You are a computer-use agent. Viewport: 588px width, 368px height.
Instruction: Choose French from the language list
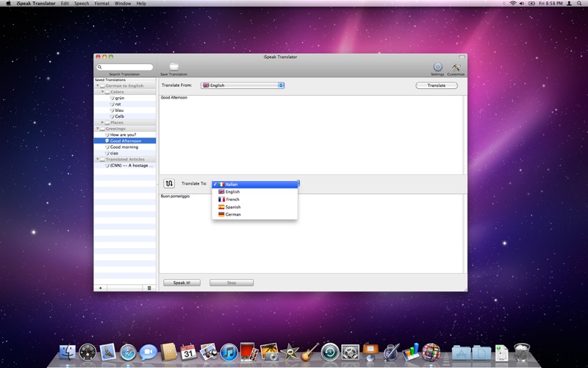(x=255, y=199)
